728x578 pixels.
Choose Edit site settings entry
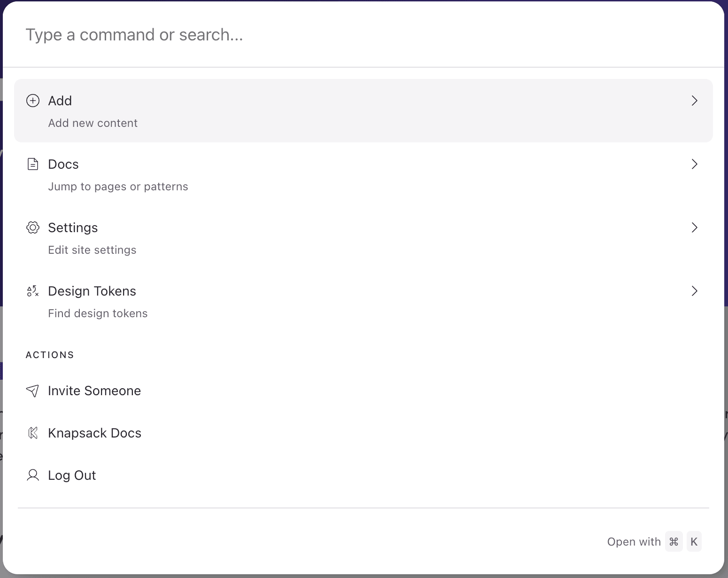point(364,238)
